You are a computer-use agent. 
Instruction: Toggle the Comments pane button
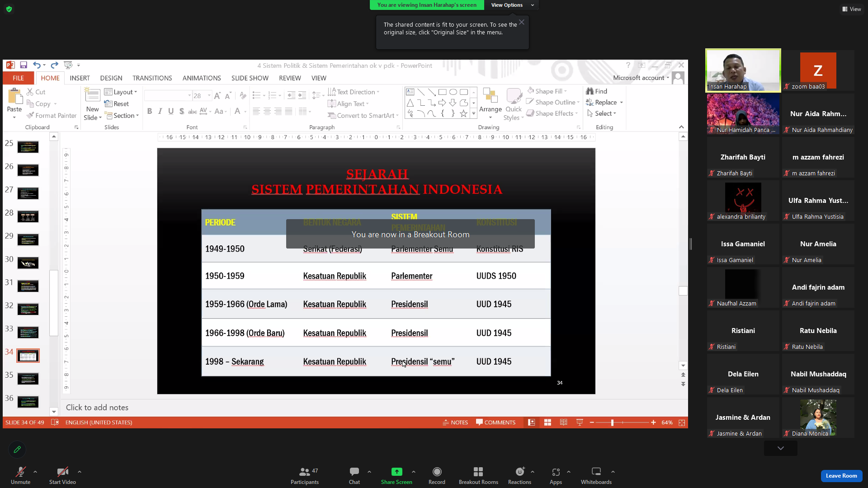[495, 422]
